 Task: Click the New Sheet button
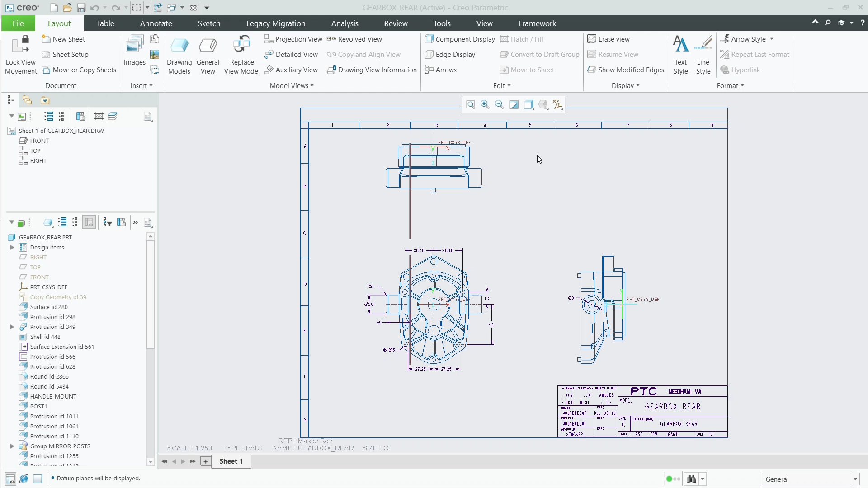coord(63,39)
